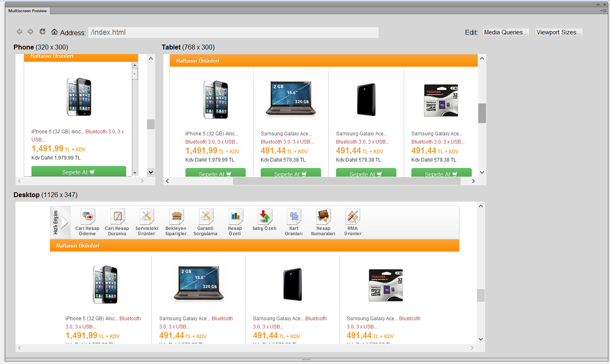Image resolution: width=610 pixels, height=364 pixels.
Task: Click the Tablet preview vertical scrollbar up arrow
Action: tap(482, 58)
